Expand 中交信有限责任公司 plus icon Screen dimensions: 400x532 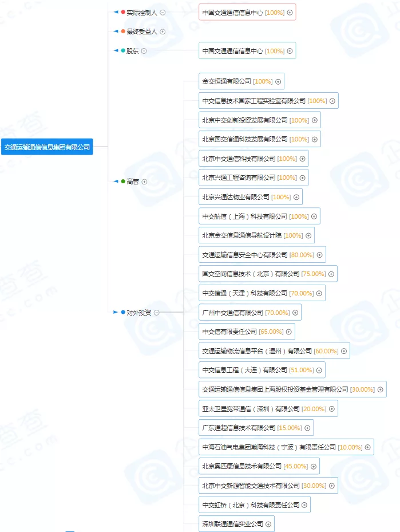pos(289,332)
